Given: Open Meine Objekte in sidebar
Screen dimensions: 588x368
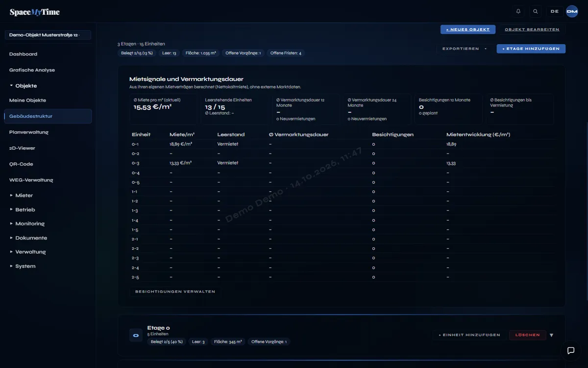Looking at the screenshot, I should [27, 100].
